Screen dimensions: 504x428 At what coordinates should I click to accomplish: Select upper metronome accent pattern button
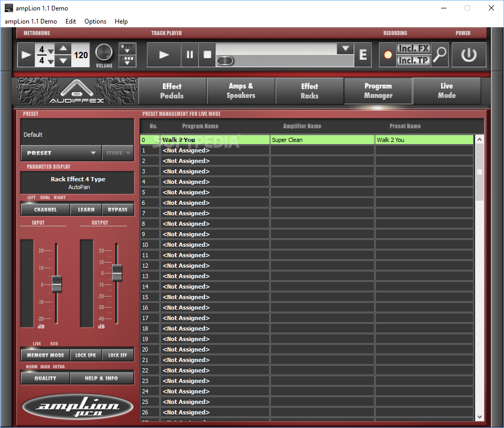point(127,49)
